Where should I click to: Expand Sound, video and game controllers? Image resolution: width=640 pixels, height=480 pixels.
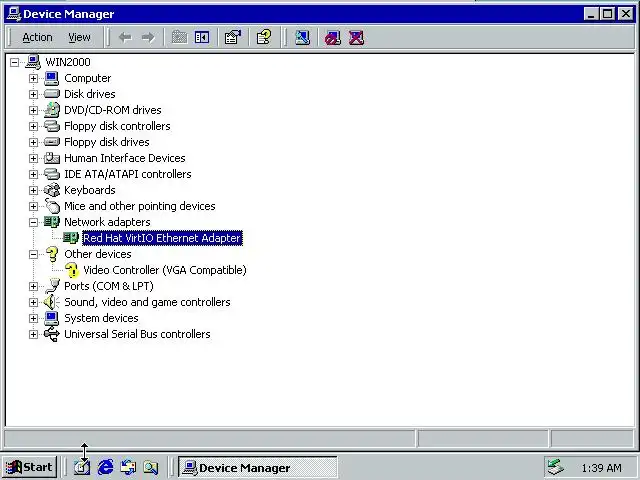tap(33, 302)
